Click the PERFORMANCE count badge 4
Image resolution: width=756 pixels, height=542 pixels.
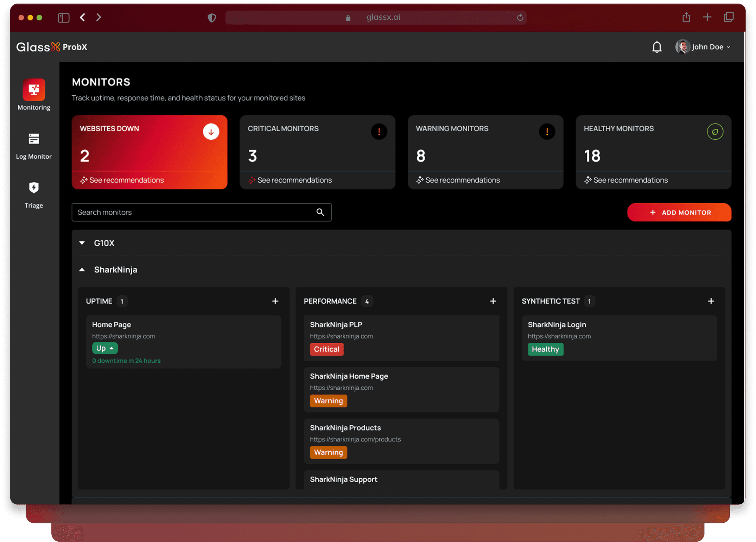coord(367,301)
